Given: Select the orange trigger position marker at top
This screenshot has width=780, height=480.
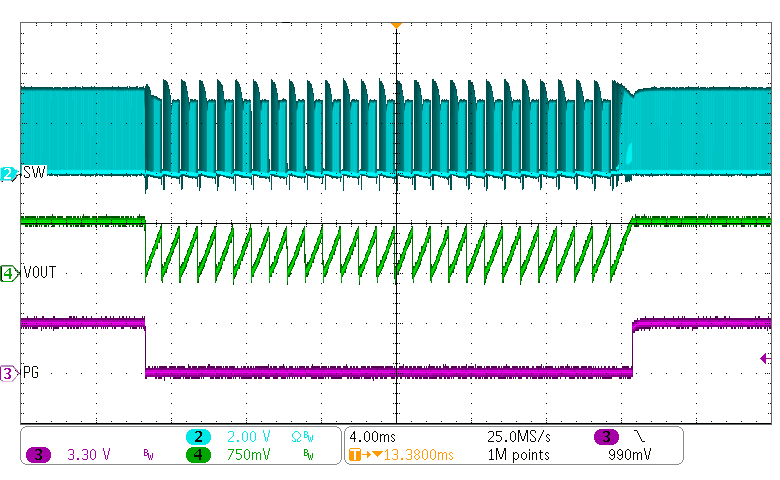Looking at the screenshot, I should tap(397, 24).
